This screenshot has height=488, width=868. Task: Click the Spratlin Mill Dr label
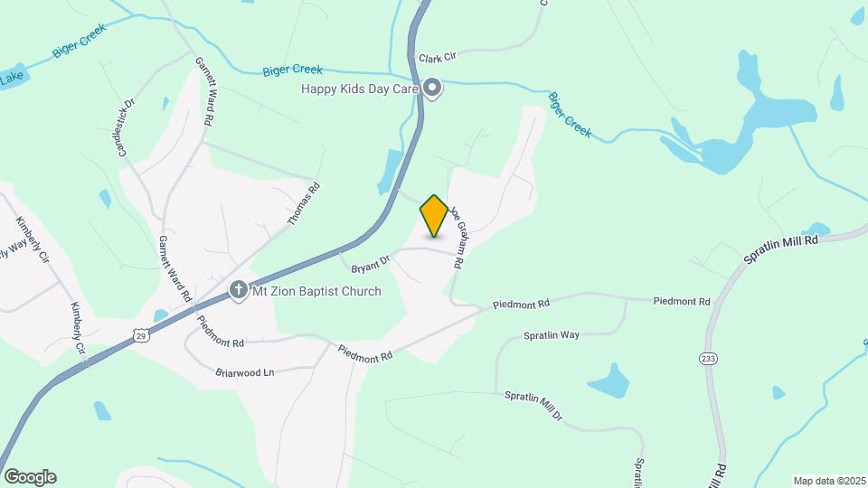tap(533, 406)
